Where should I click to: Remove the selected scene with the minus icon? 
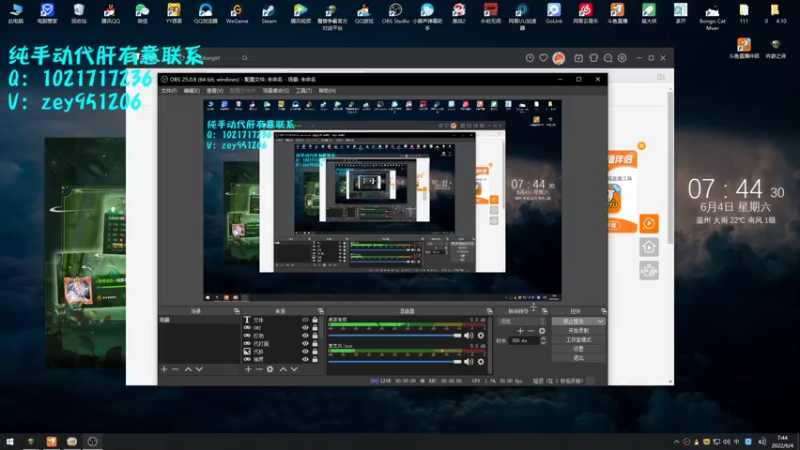(175, 369)
